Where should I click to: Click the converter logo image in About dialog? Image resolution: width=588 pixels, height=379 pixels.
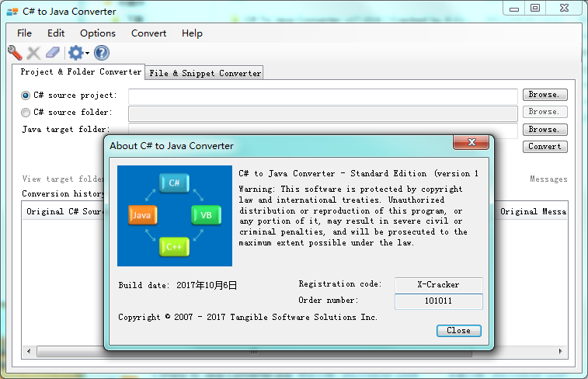pyautogui.click(x=175, y=216)
